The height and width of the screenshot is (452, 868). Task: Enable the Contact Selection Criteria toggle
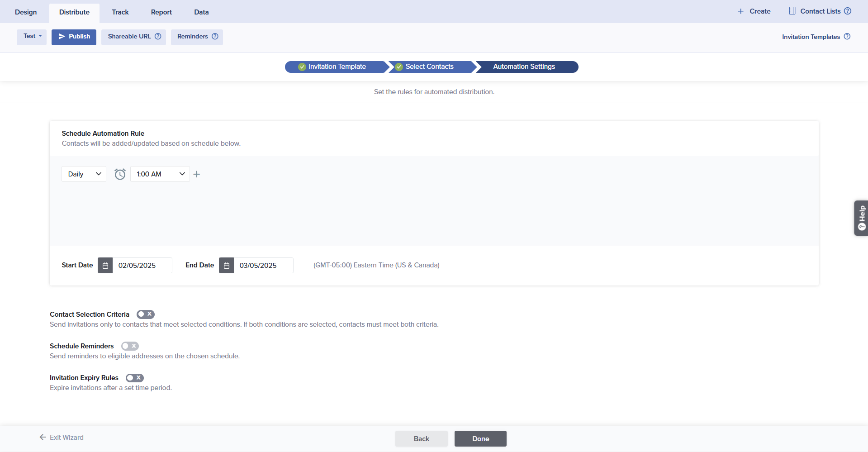[x=146, y=314]
